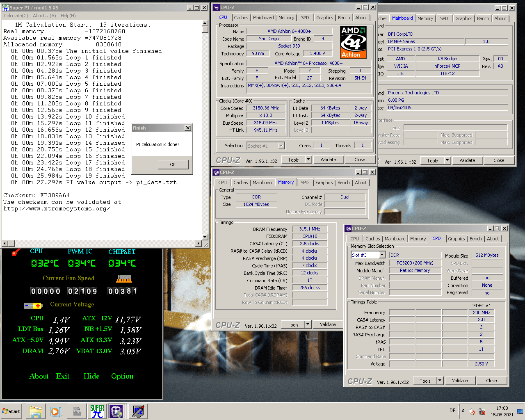525x420 pixels.
Task: Click the show desktop tray icon
Action: pyautogui.click(x=520, y=411)
